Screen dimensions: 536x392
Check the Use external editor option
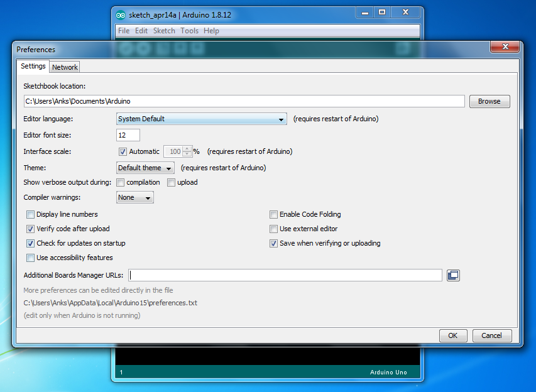273,229
